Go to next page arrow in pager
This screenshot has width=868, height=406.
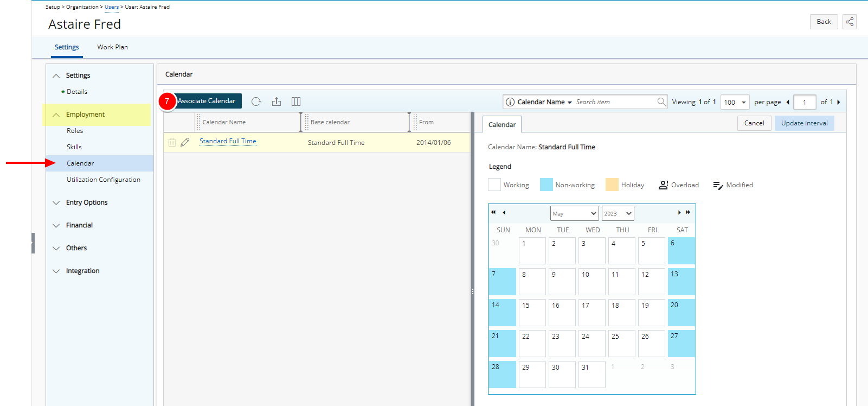pyautogui.click(x=839, y=102)
